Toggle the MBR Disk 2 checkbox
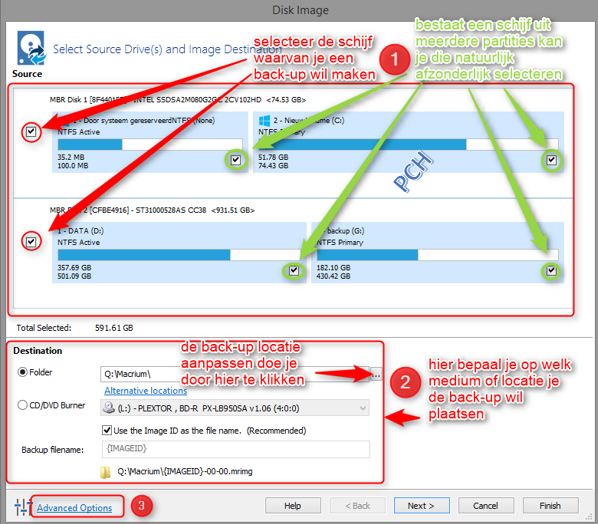 point(31,242)
